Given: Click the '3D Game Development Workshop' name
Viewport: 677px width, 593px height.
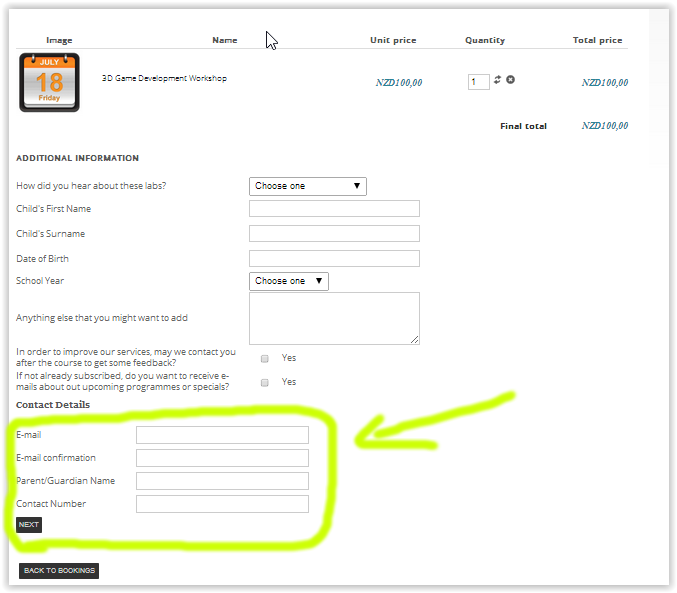Looking at the screenshot, I should click(x=164, y=78).
